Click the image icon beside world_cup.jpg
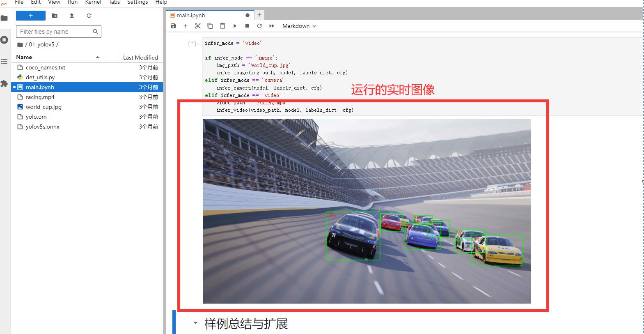Viewport: 644px width, 334px height. point(20,107)
